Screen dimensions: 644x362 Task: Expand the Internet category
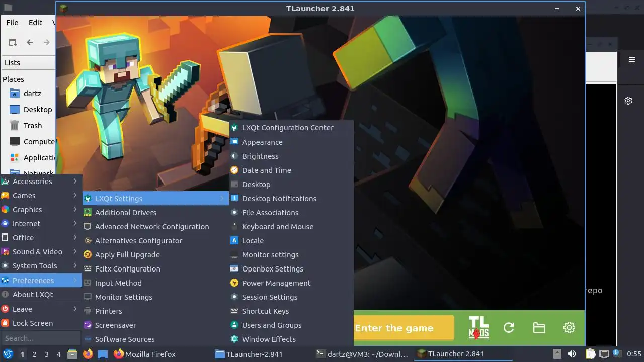click(x=41, y=223)
